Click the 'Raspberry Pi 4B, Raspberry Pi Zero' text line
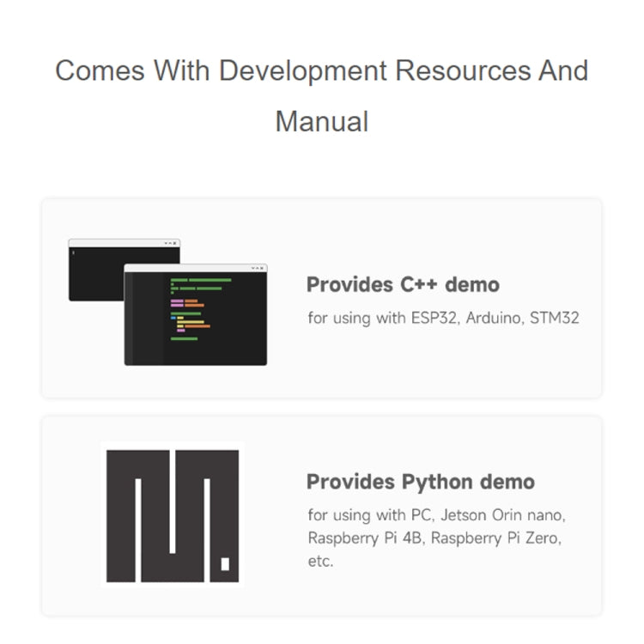The width and height of the screenshot is (644, 644). tap(434, 538)
